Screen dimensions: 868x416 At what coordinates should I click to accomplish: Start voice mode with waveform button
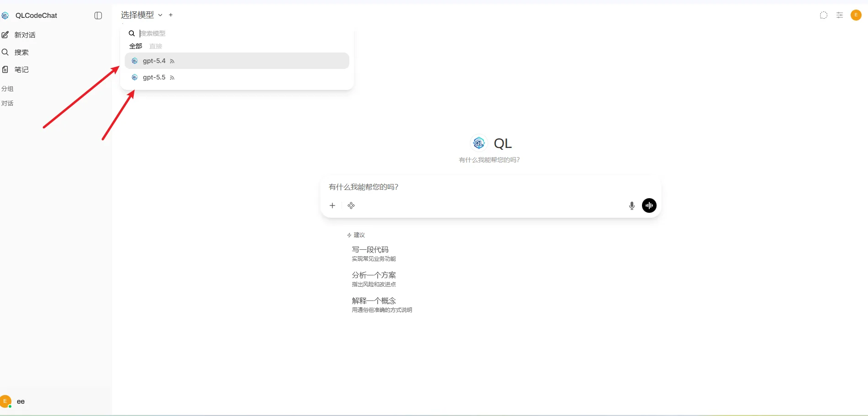point(649,205)
